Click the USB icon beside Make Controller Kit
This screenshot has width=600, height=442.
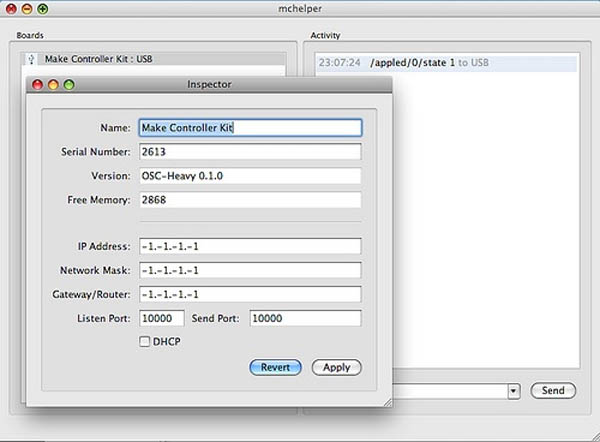pyautogui.click(x=30, y=60)
